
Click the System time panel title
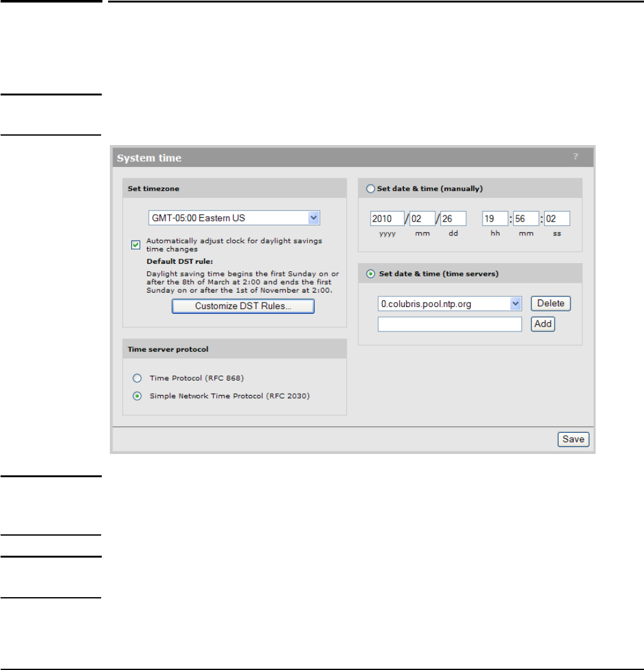tap(150, 158)
